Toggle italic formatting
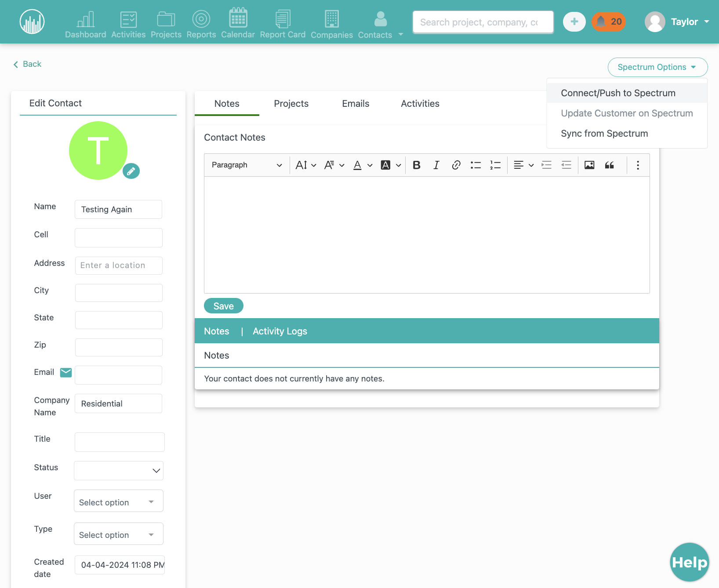Viewport: 719px width, 588px height. click(x=436, y=165)
